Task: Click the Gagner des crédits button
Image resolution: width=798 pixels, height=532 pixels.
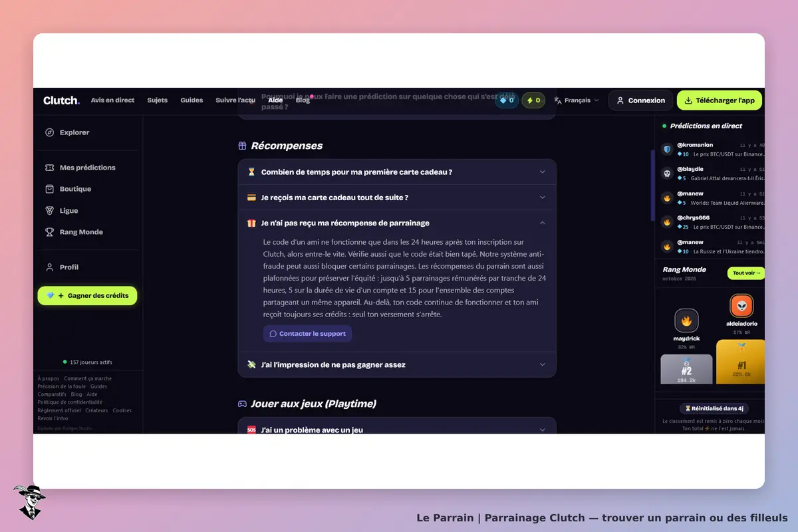Action: (87, 295)
